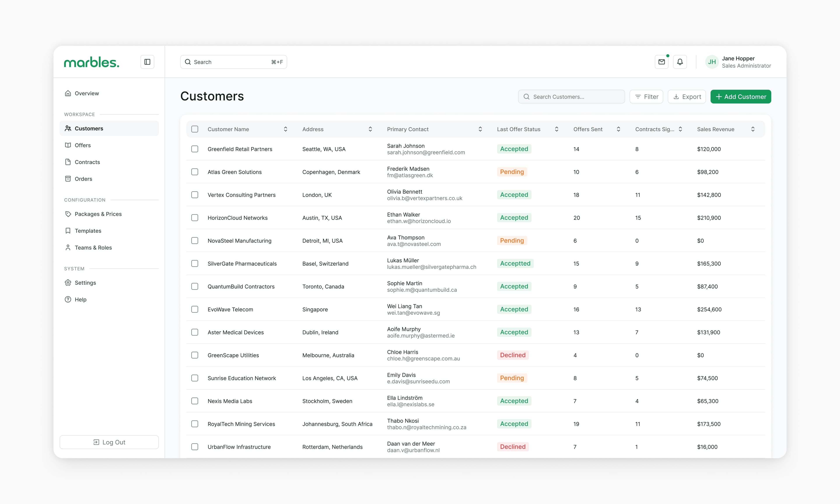
Task: Click Pending badge for Sunrise Education Network
Action: click(512, 378)
